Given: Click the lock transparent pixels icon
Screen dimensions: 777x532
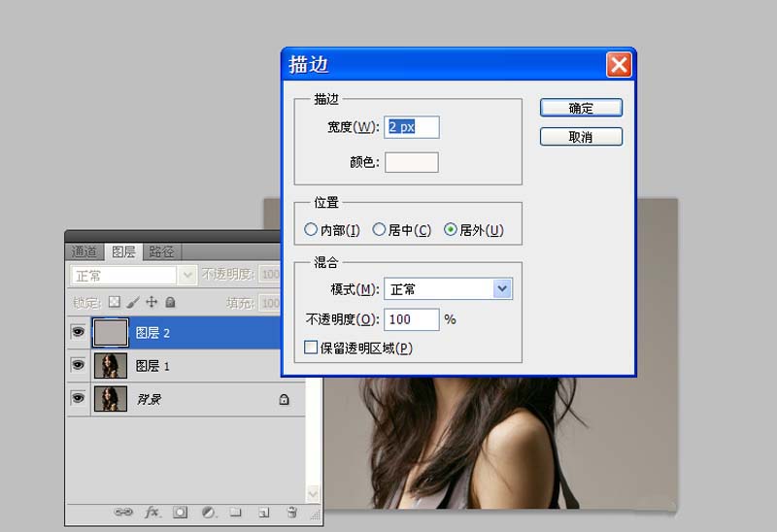Looking at the screenshot, I should point(115,302).
